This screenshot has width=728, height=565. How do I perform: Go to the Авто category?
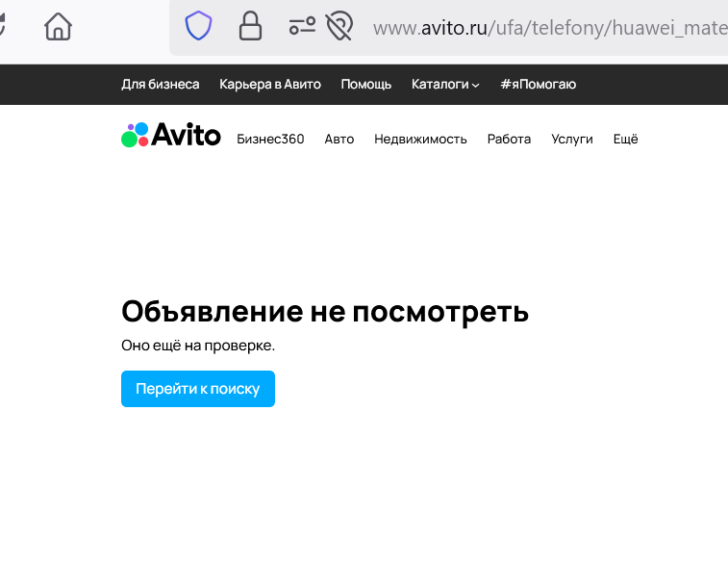(x=339, y=139)
